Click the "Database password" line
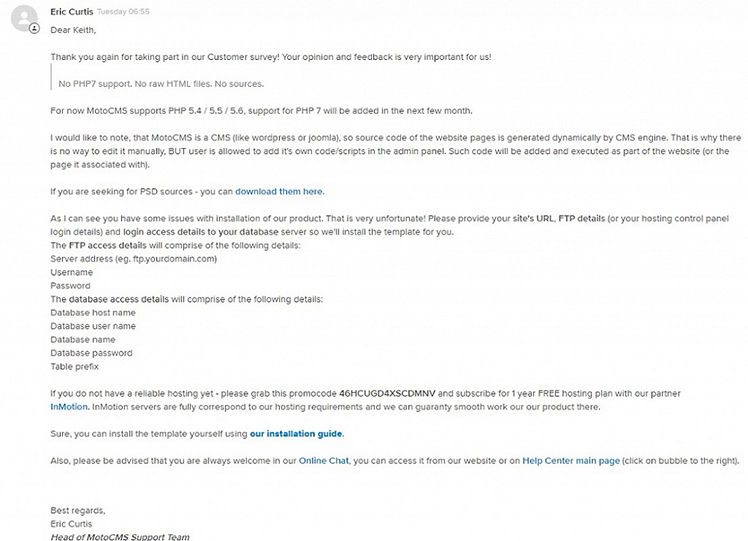This screenshot has height=541, width=748. pyautogui.click(x=92, y=353)
